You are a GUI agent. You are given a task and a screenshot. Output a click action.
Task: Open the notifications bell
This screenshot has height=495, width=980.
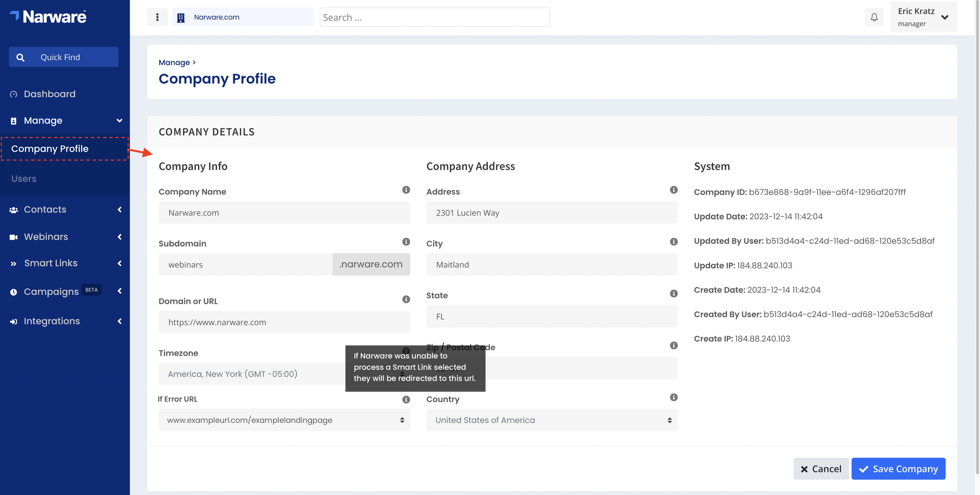874,17
